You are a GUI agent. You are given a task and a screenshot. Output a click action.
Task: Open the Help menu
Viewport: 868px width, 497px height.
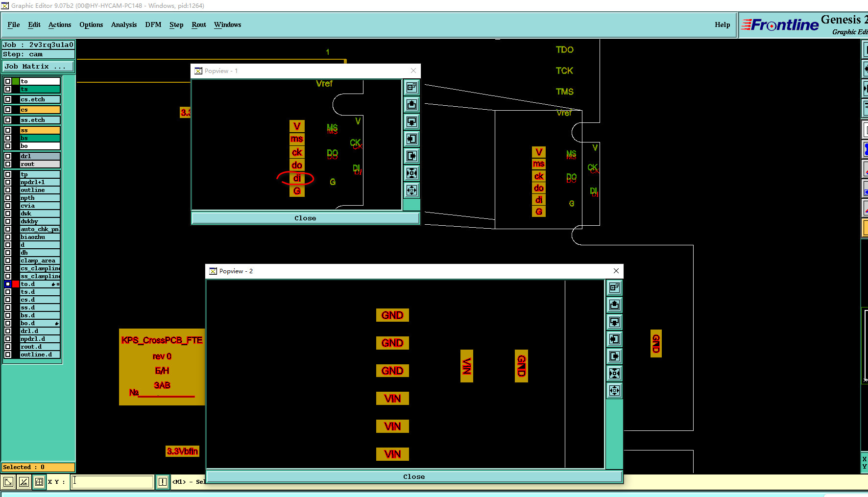pos(723,24)
